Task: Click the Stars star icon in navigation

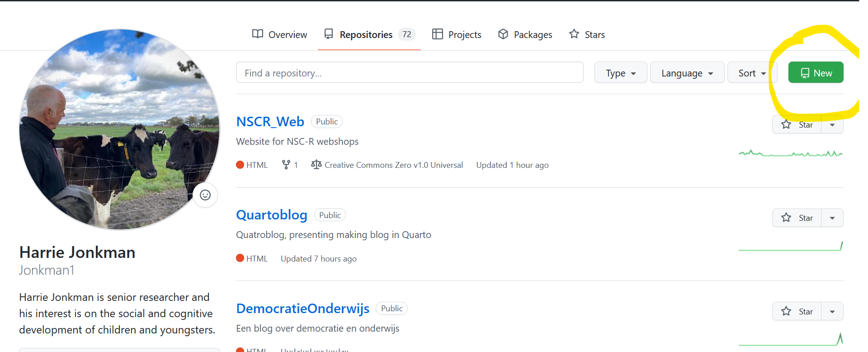Action: [574, 34]
